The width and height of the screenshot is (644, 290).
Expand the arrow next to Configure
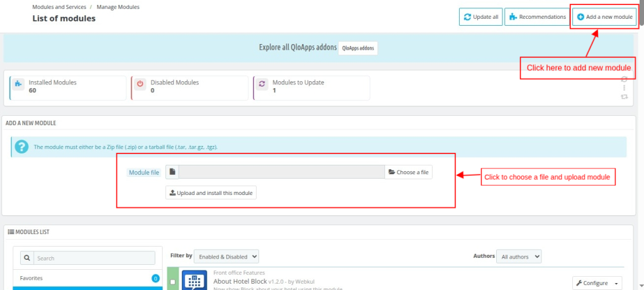pos(616,283)
